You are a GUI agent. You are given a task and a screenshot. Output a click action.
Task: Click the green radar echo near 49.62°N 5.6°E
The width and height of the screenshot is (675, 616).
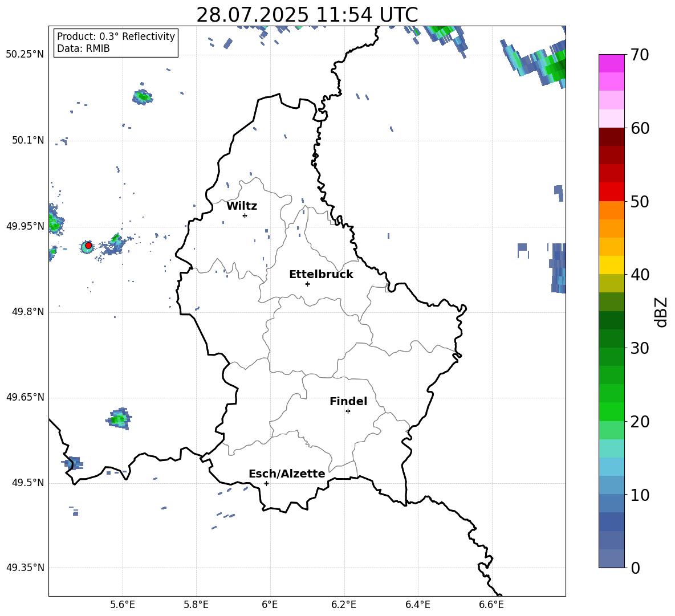(119, 419)
